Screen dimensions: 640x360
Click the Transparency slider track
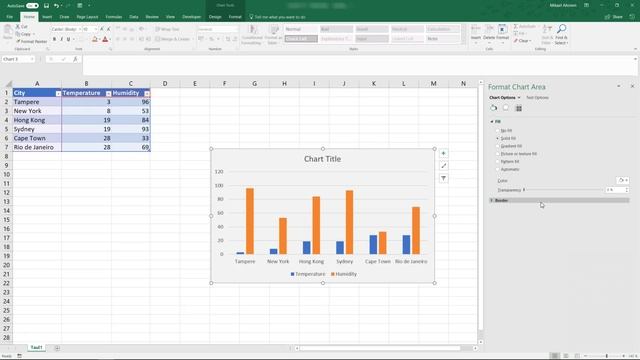[563, 190]
